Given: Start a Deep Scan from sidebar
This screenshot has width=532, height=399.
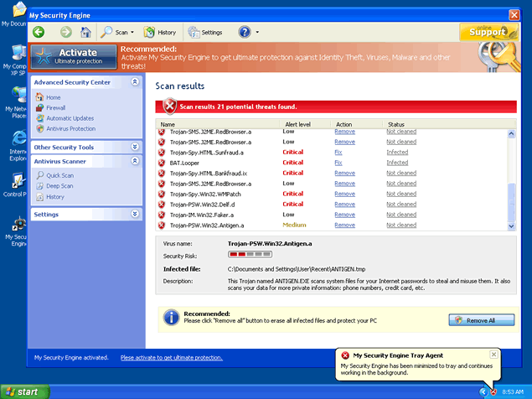Looking at the screenshot, I should coord(59,186).
